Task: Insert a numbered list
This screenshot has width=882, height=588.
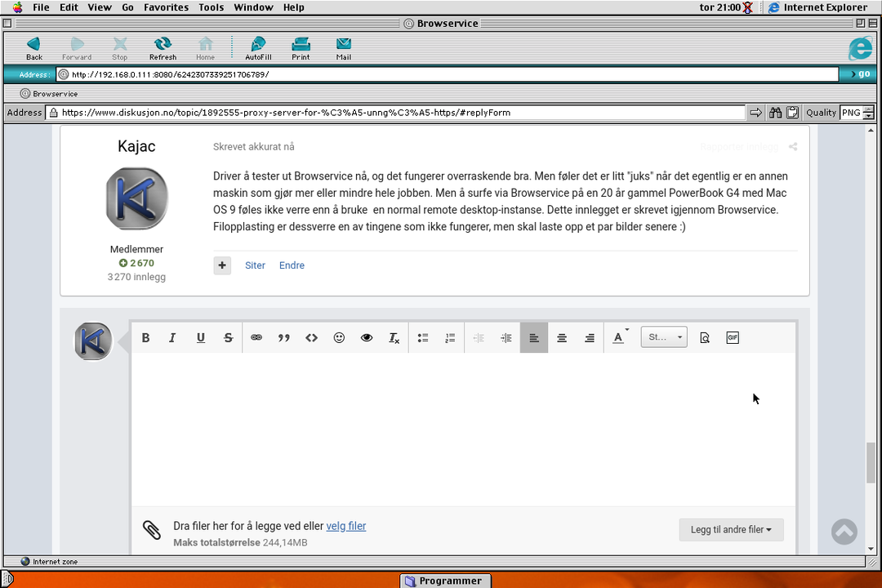Action: [451, 337]
